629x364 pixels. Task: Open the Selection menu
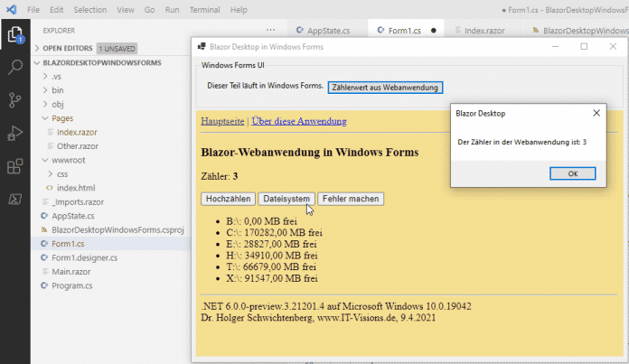coord(90,10)
